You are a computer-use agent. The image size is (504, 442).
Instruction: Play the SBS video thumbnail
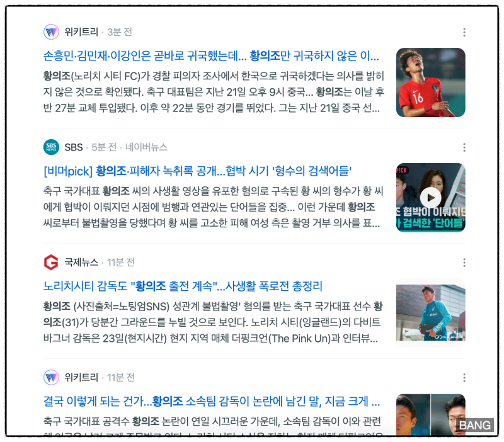(430, 198)
